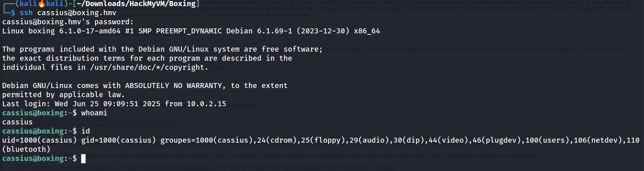Click the /usr/share/doc/*/copyright path
The image size is (644, 171).
(x=147, y=67)
